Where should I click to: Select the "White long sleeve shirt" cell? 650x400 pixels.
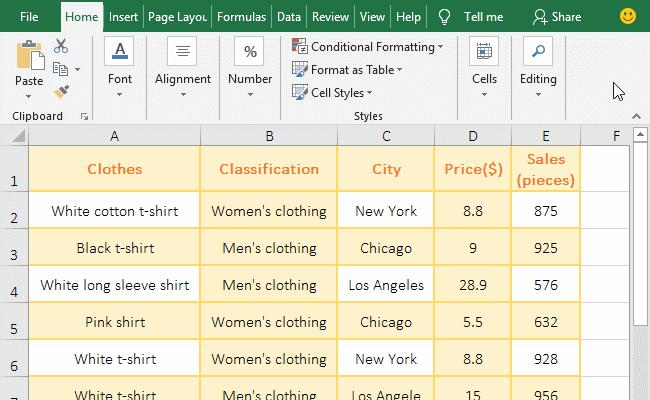coord(114,285)
